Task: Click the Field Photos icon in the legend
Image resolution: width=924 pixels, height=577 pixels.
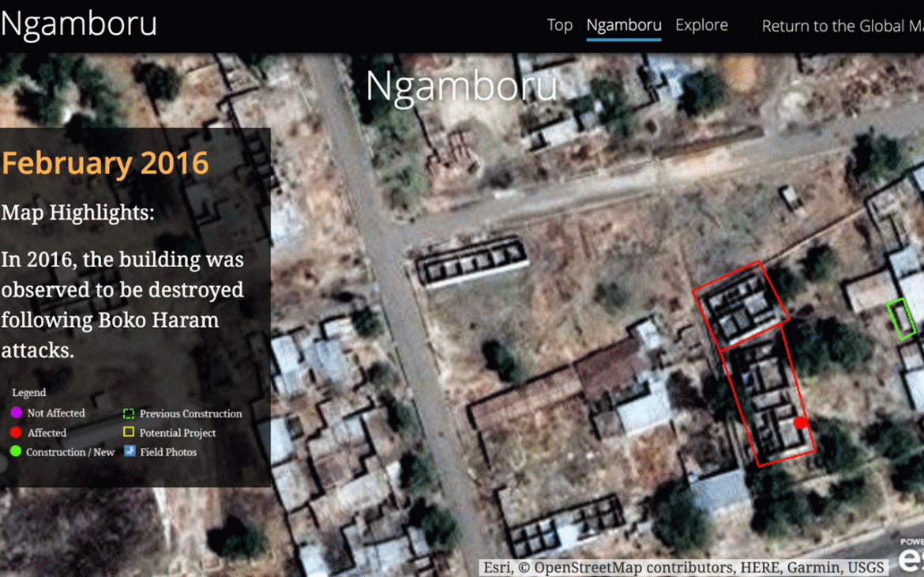Action: [x=129, y=451]
